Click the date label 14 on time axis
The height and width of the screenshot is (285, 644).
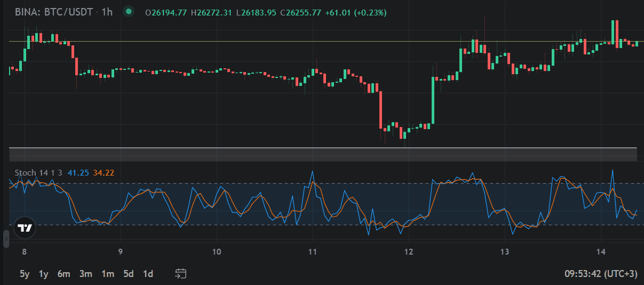[601, 252]
